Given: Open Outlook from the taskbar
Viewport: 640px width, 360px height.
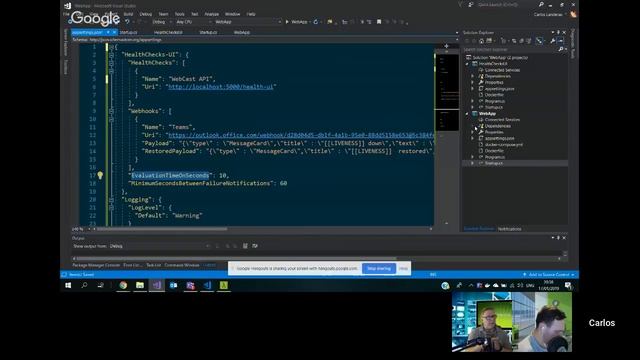Looking at the screenshot, I should point(173,285).
